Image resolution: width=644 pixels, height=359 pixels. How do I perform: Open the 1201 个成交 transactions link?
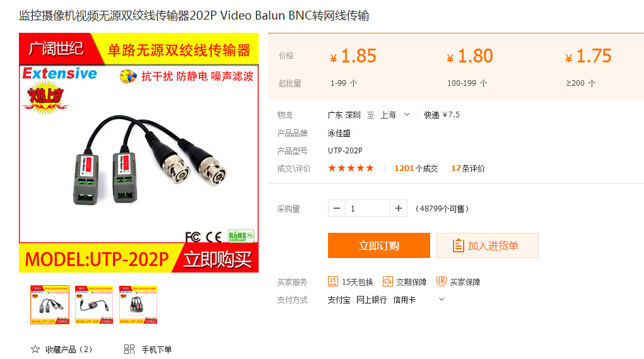(416, 168)
